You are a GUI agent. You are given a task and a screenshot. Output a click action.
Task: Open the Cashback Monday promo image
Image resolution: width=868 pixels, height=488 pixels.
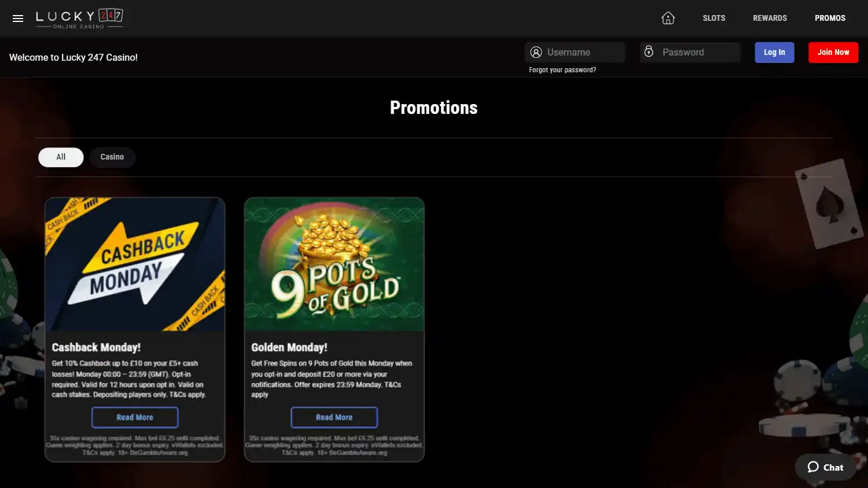pyautogui.click(x=135, y=264)
